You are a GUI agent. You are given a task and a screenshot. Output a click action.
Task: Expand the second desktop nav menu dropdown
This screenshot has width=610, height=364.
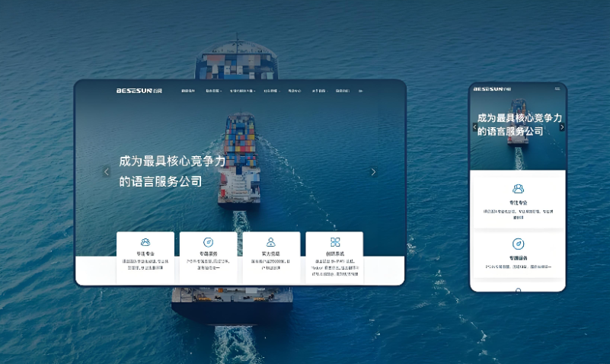(212, 91)
